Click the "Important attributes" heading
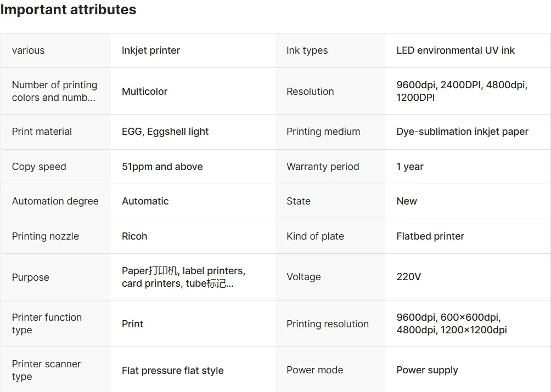This screenshot has height=392, width=551. [x=68, y=10]
